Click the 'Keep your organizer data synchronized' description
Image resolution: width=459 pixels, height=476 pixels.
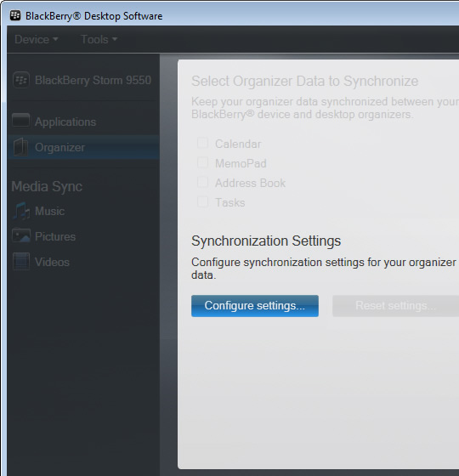(x=325, y=108)
